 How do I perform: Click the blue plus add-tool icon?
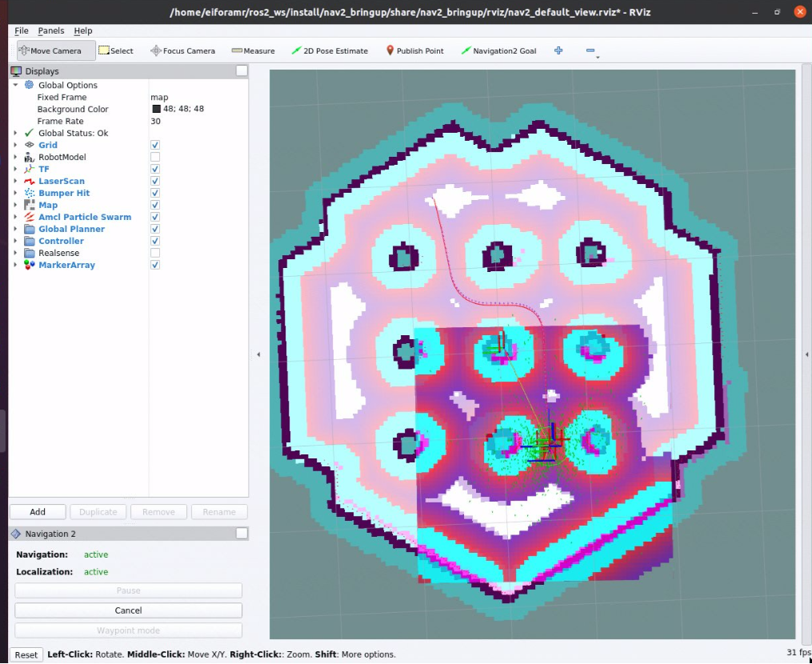point(558,50)
